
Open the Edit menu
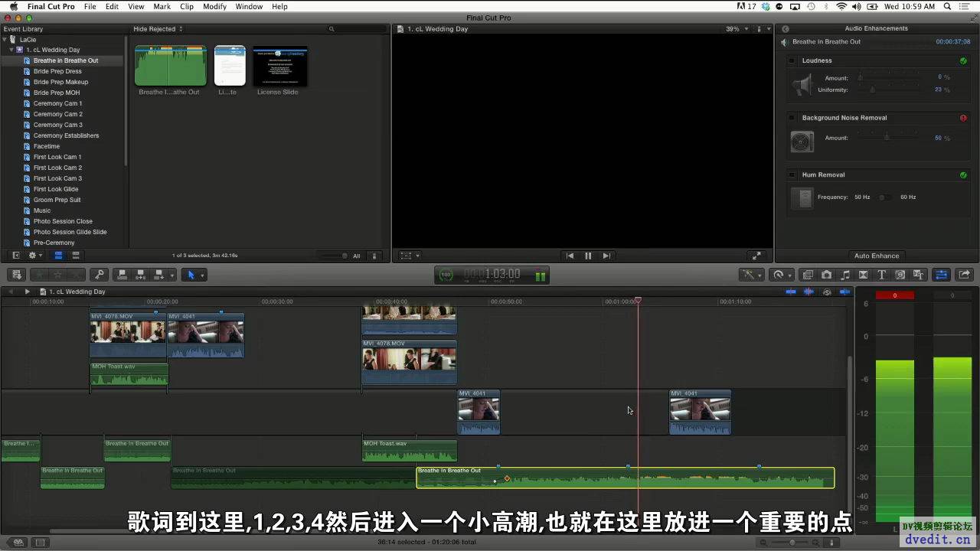pos(112,6)
